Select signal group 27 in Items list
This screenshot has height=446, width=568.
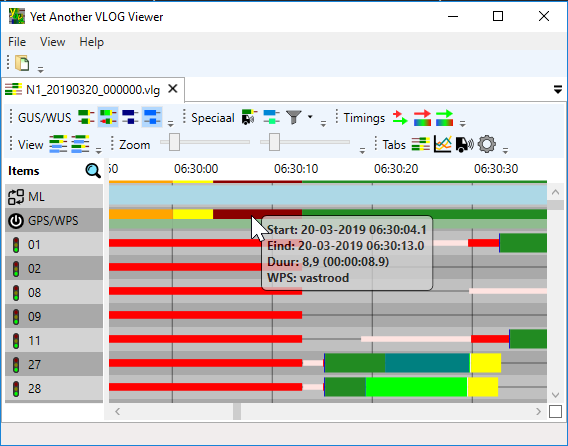click(x=54, y=364)
